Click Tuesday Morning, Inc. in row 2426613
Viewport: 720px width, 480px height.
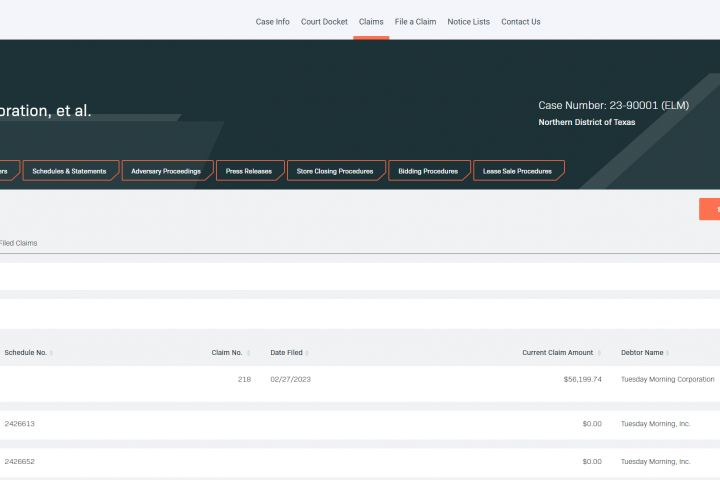click(x=655, y=424)
